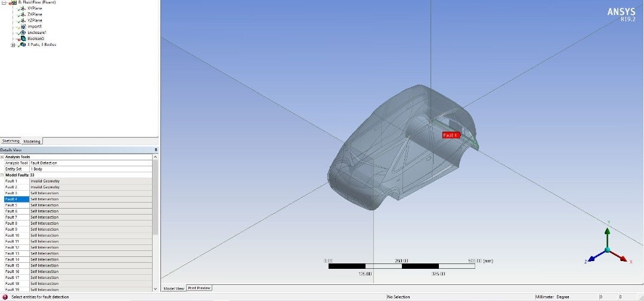Click the Entity Set 1 Body field

(x=91, y=169)
